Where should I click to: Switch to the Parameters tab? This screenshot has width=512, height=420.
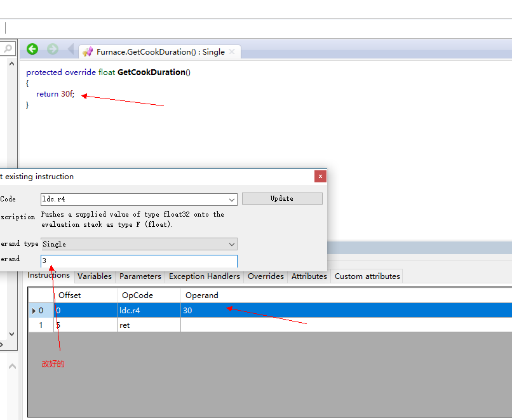pos(140,276)
